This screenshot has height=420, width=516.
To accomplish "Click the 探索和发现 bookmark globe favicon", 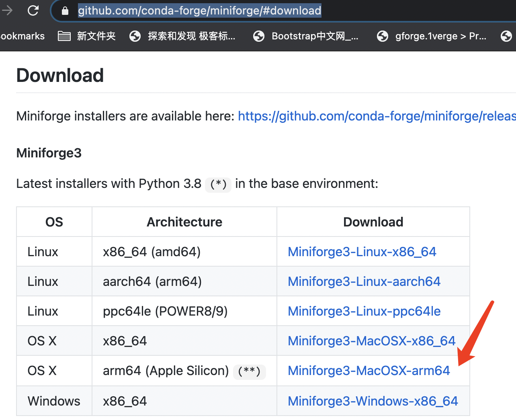I will (135, 36).
